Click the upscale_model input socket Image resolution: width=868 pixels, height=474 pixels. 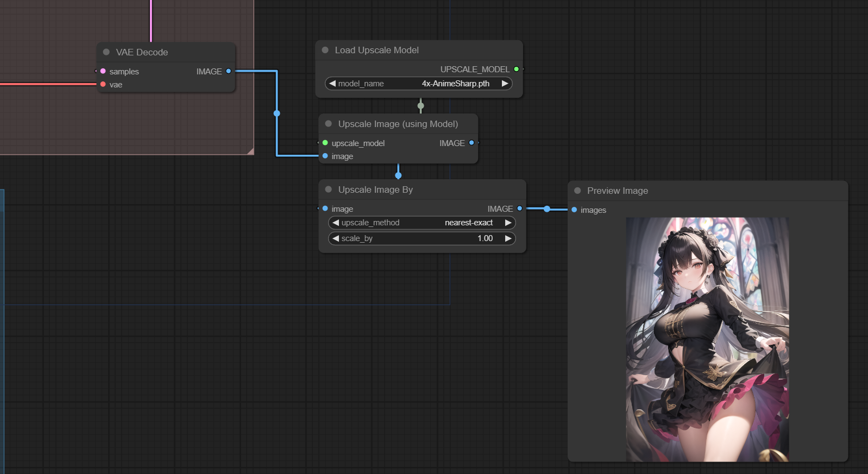click(x=325, y=143)
